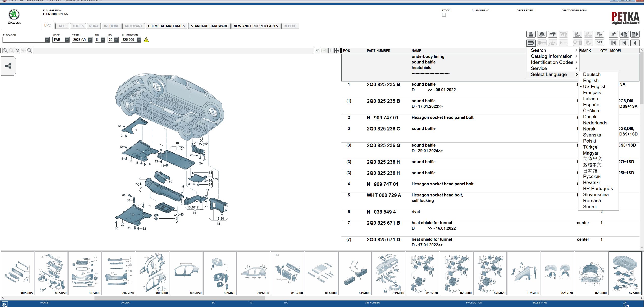This screenshot has height=307, width=644.
Task: Choose Français as display language
Action: [592, 92]
